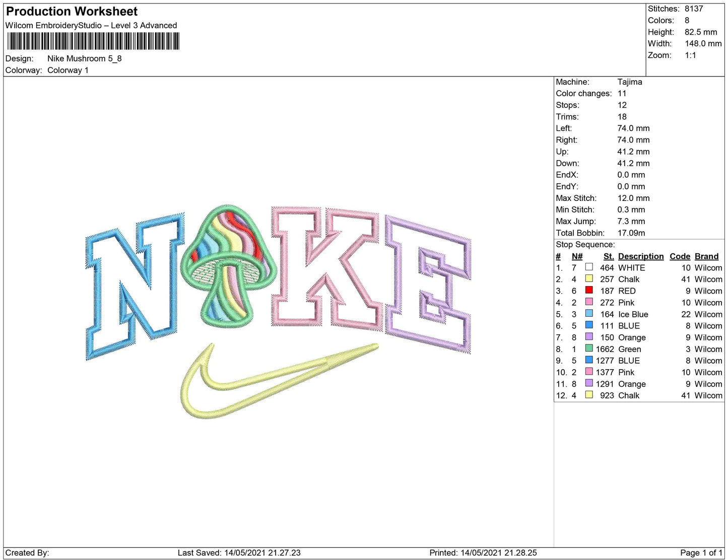Select the yellow swoosh in the design
728x560 pixels.
[x=279, y=381]
